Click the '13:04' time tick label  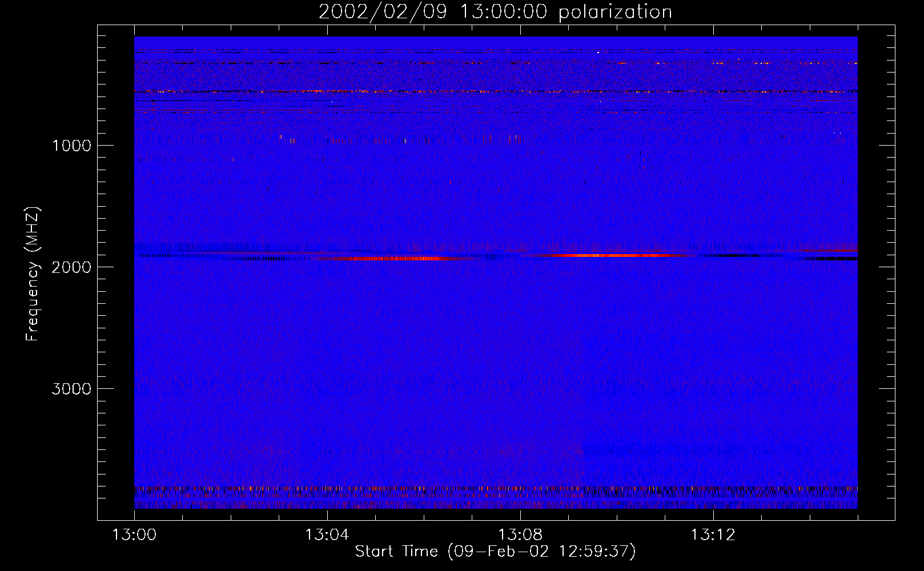pos(327,535)
